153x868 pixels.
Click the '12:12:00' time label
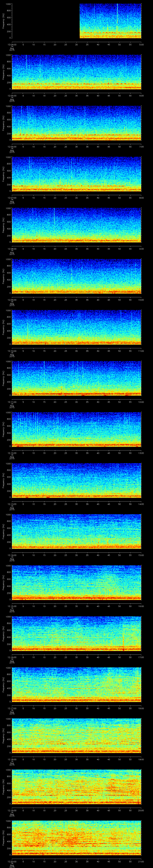pyautogui.click(x=12, y=453)
